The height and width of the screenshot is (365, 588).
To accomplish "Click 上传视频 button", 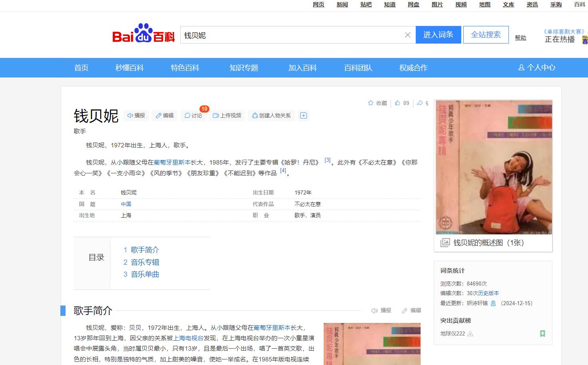I will (227, 116).
